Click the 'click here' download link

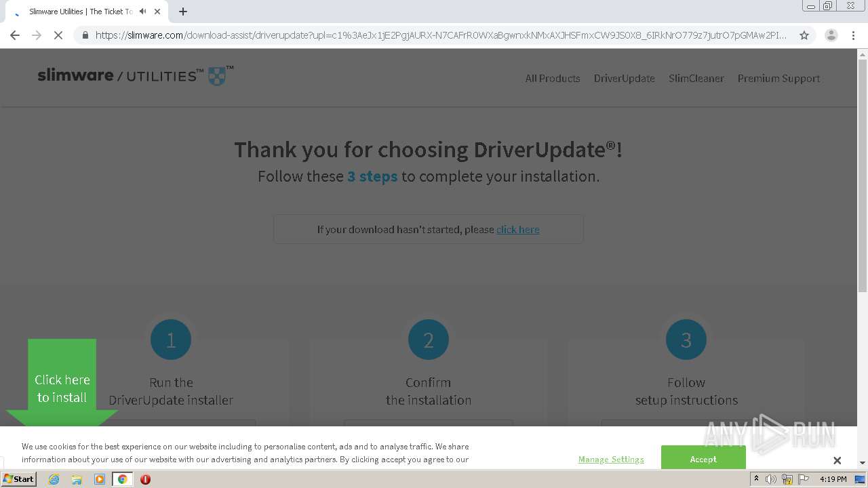[x=518, y=230]
